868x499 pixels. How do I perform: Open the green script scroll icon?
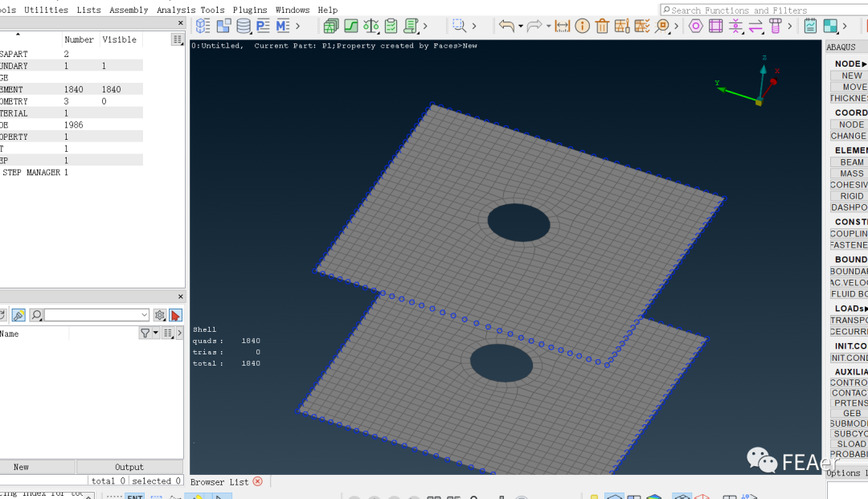[x=411, y=26]
